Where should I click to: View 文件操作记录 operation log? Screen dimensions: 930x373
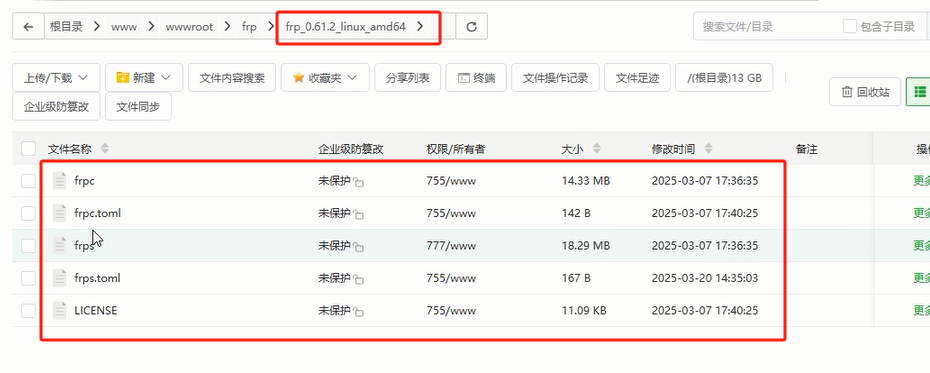tap(555, 78)
